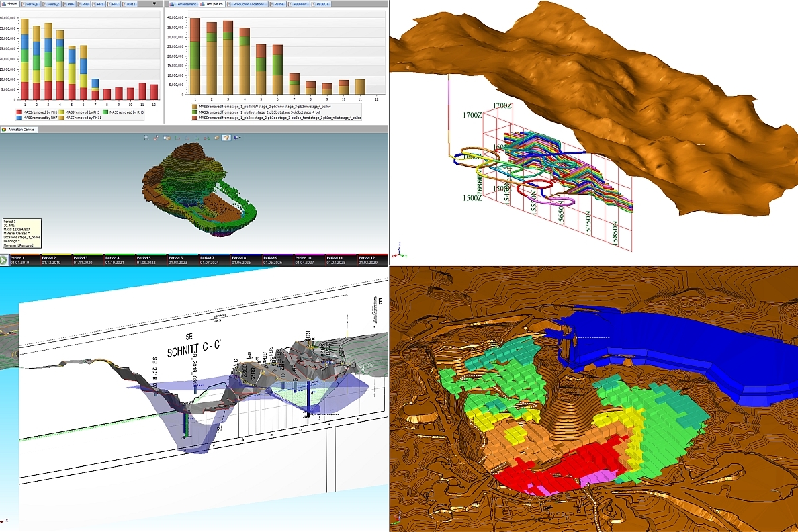The width and height of the screenshot is (798, 532).
Task: Jump to Period 6 on the timeline
Action: pyautogui.click(x=183, y=260)
